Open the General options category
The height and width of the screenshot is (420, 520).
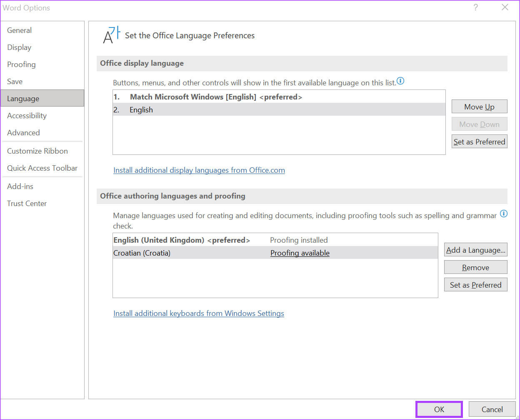pos(42,30)
